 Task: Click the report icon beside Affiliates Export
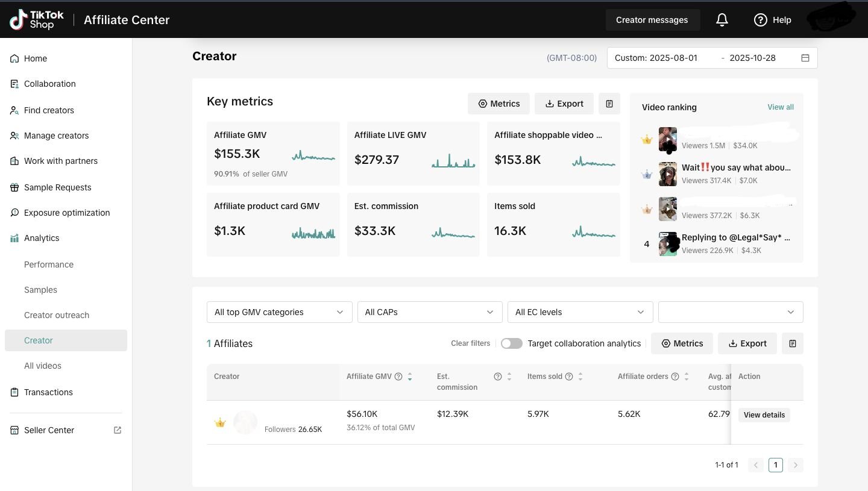792,343
